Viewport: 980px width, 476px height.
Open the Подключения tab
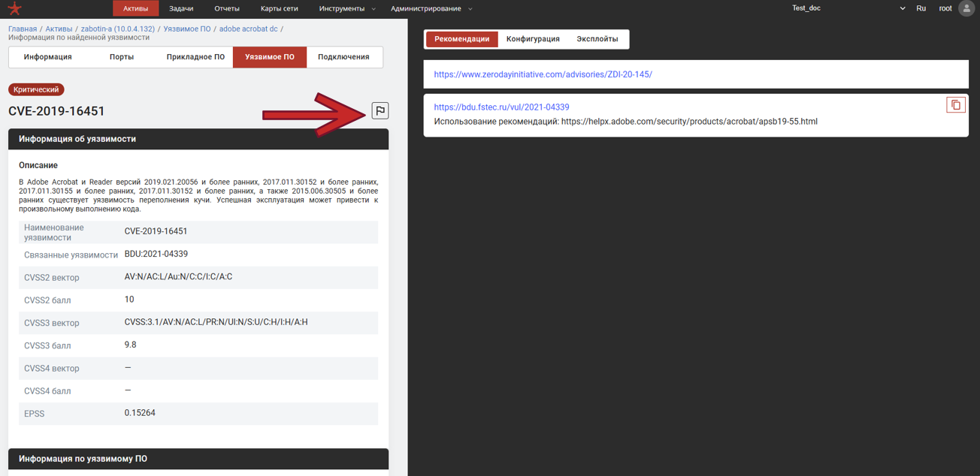pos(343,57)
